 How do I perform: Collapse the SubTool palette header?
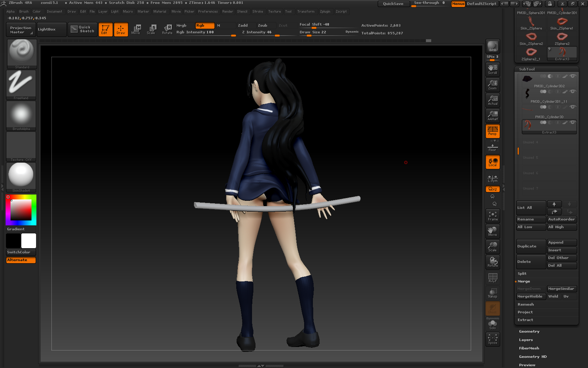(527, 69)
